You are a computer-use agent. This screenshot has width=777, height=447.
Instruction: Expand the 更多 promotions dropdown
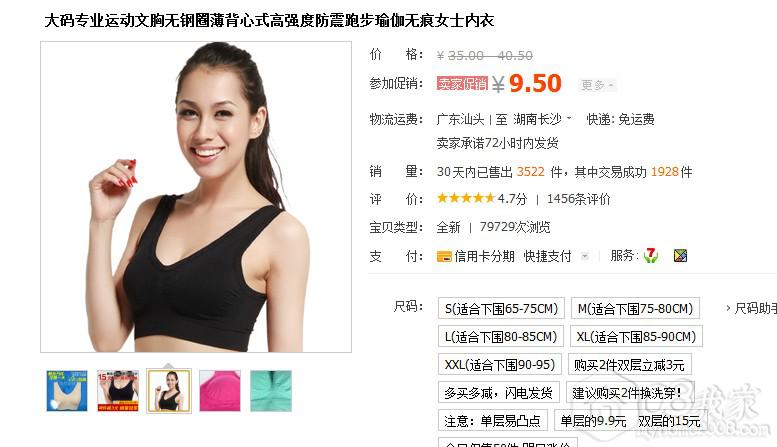pos(597,85)
